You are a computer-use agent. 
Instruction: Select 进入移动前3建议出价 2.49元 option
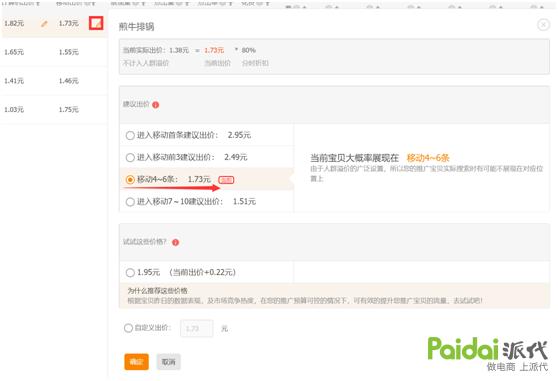pyautogui.click(x=130, y=157)
